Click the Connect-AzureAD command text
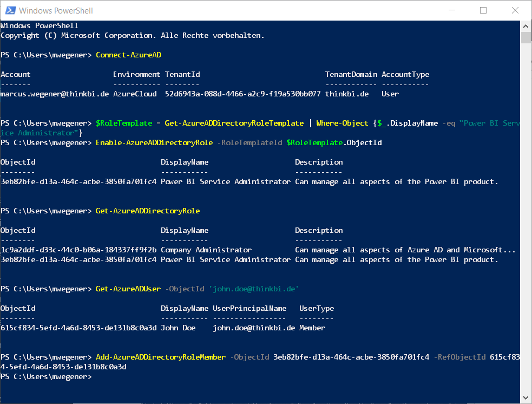The width and height of the screenshot is (532, 404). pos(128,55)
